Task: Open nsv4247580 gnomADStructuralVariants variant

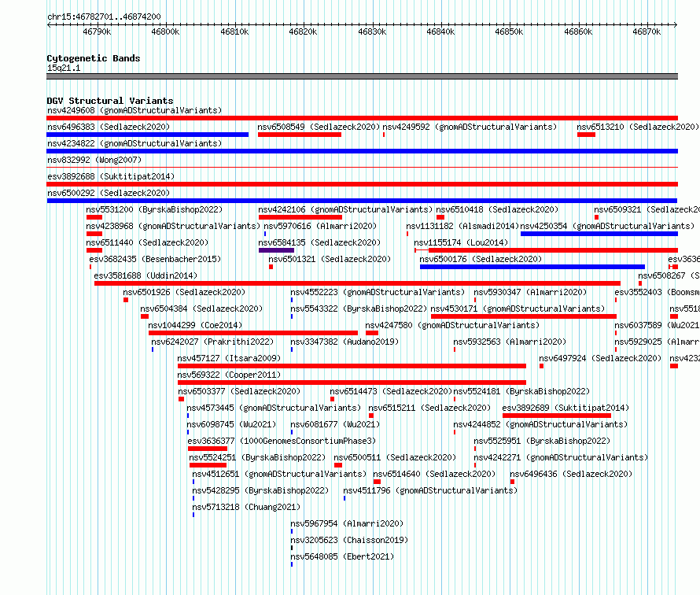Action: [451, 325]
